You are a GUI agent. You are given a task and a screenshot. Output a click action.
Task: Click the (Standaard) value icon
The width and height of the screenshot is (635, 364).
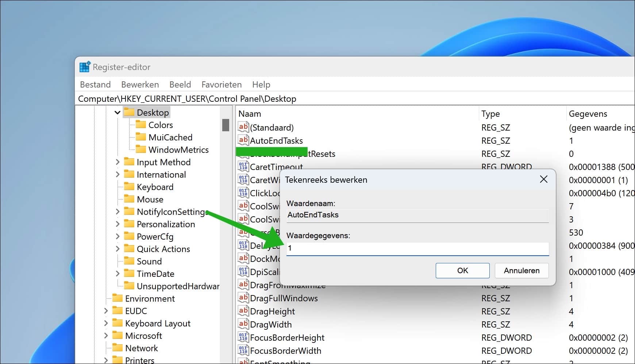[x=243, y=127]
